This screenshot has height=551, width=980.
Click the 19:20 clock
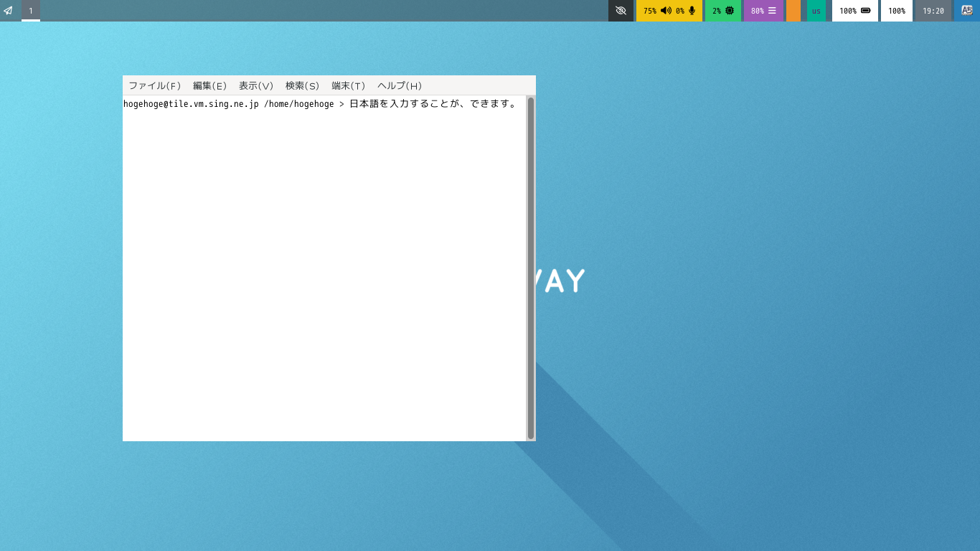(x=933, y=11)
